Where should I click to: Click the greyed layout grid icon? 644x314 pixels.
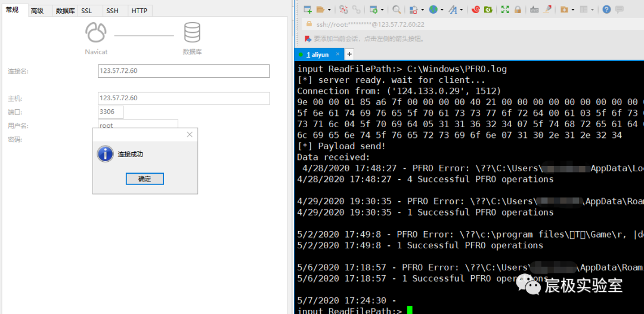click(584, 10)
